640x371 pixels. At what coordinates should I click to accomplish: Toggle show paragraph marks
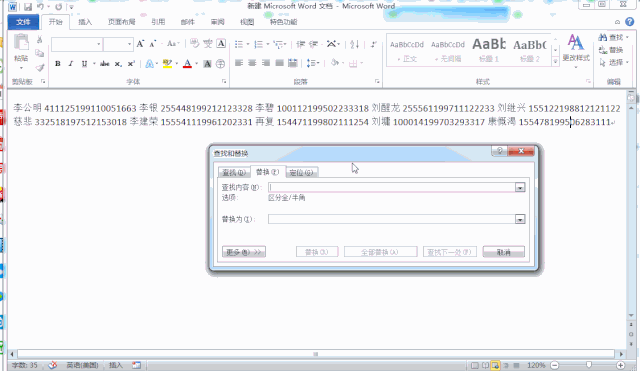[x=373, y=44]
